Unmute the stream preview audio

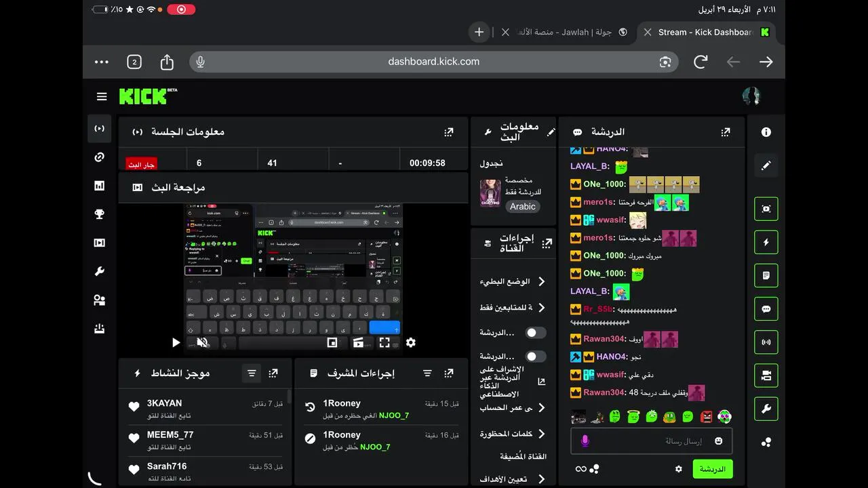point(201,343)
